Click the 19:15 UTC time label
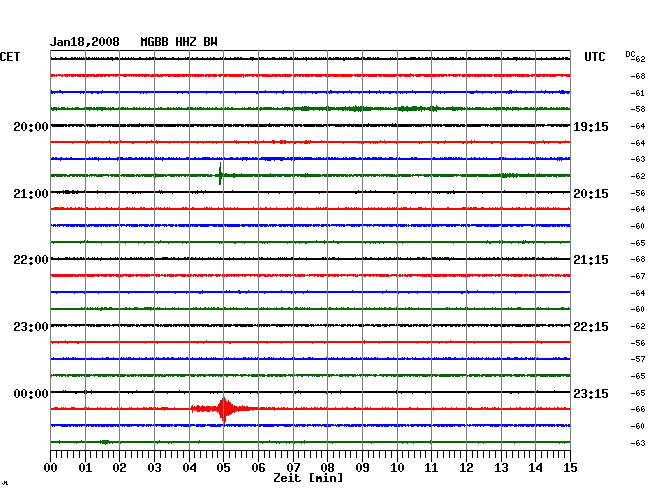The height and width of the screenshot is (494, 650). (591, 126)
